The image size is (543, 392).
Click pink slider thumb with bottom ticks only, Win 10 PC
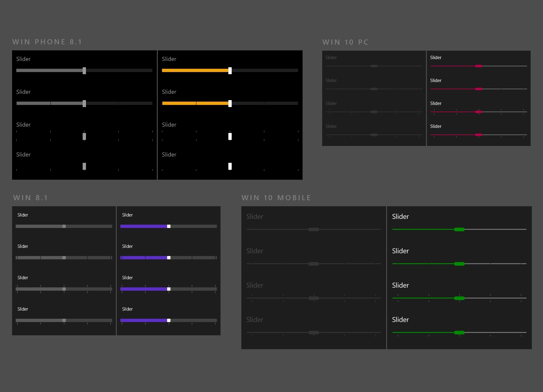[x=478, y=135]
